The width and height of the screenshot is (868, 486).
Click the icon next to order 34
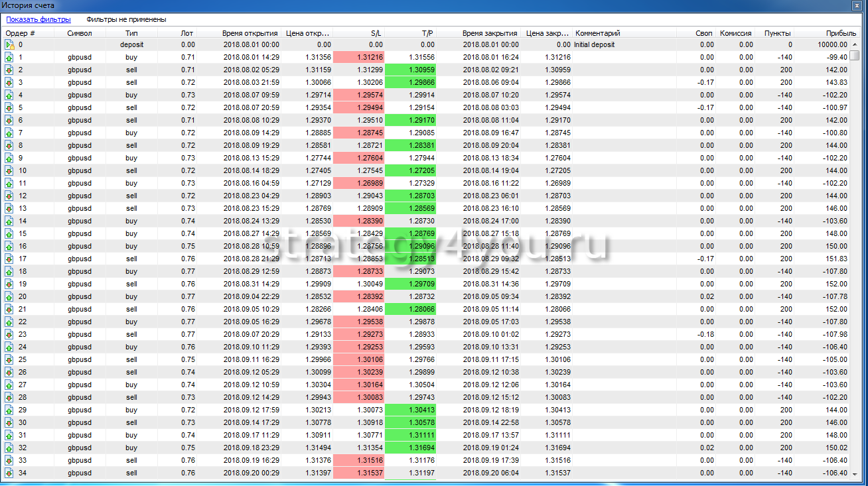point(9,473)
